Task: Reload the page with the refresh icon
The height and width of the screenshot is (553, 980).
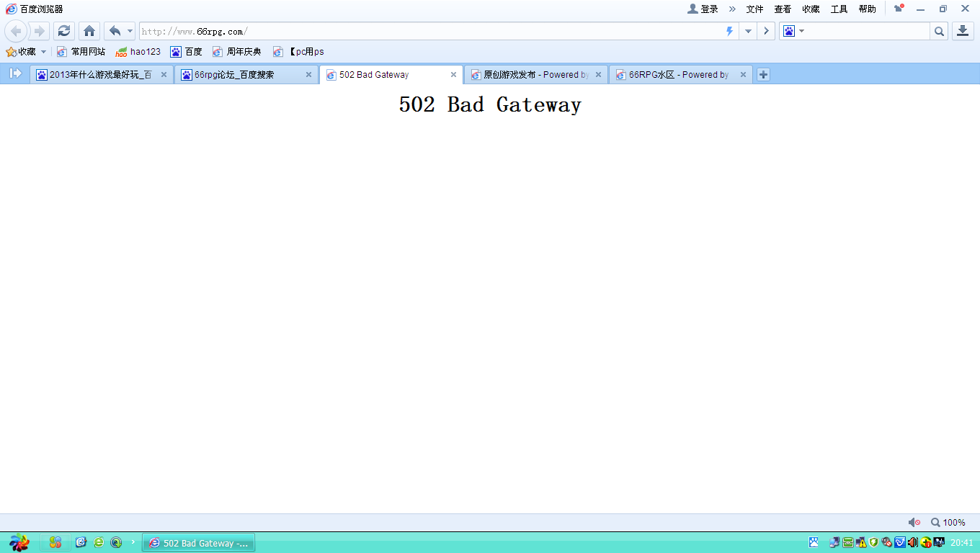Action: [x=64, y=31]
